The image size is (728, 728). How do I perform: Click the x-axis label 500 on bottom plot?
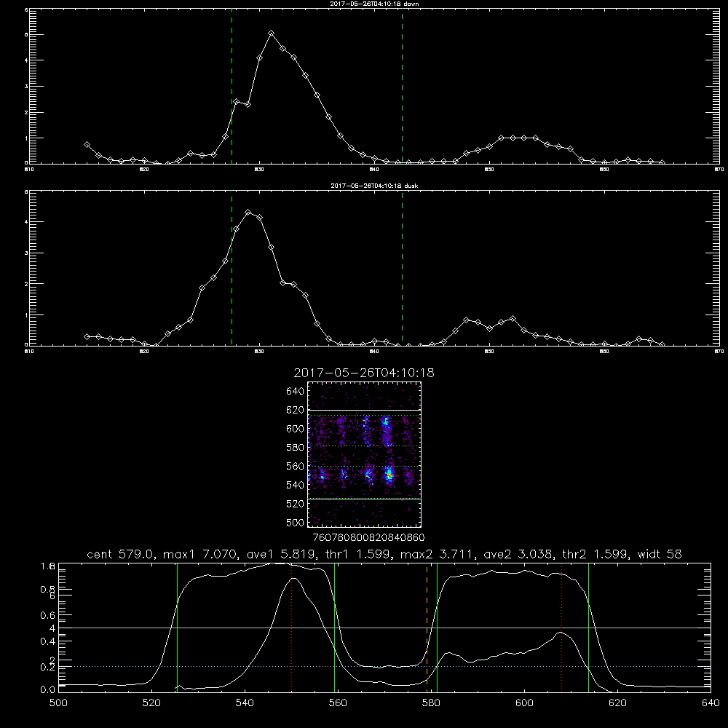pos(58,703)
